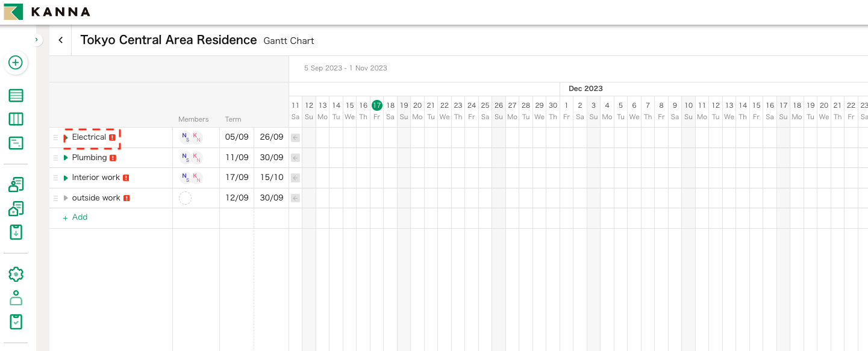Collapse the Plumbing task row
The image size is (868, 351).
(x=66, y=157)
